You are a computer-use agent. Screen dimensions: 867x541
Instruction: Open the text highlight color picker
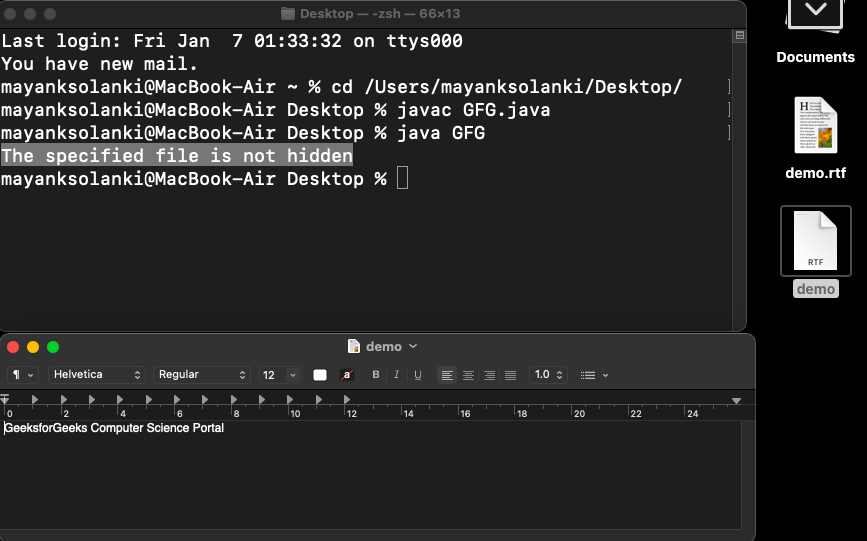pyautogui.click(x=347, y=375)
